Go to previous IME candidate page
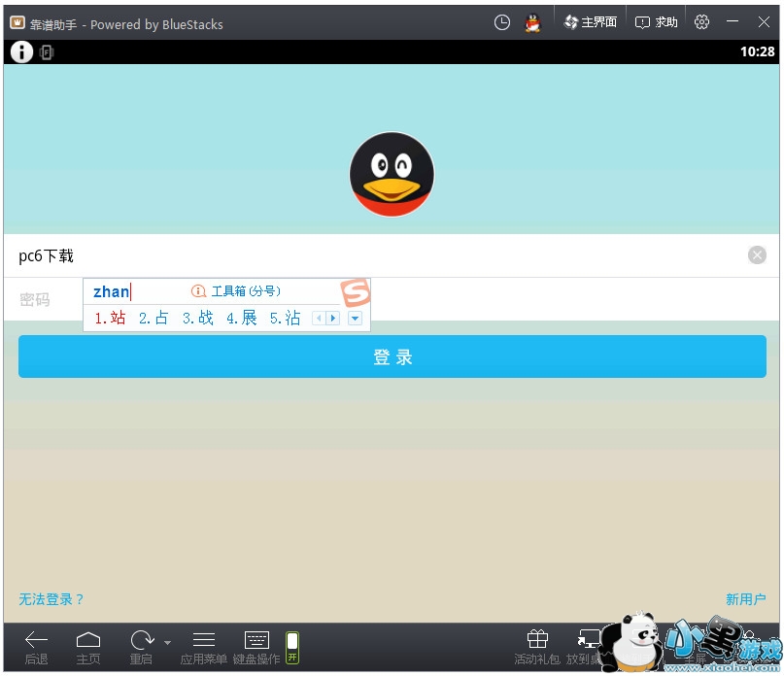784x676 pixels. (319, 318)
